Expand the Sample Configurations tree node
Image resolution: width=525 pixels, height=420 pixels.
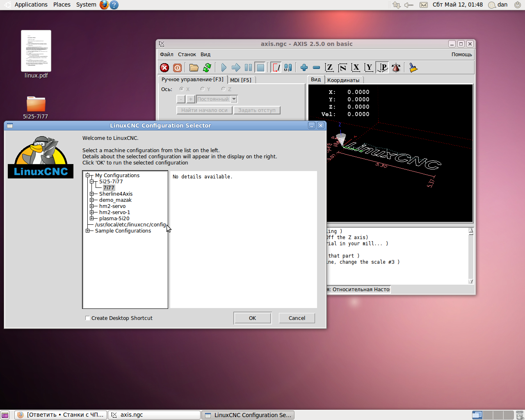pyautogui.click(x=87, y=231)
